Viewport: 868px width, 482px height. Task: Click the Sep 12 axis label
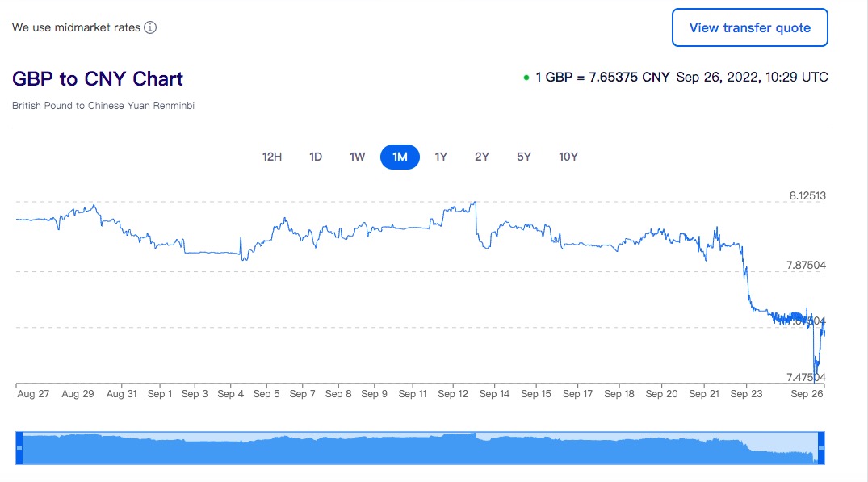pyautogui.click(x=453, y=393)
